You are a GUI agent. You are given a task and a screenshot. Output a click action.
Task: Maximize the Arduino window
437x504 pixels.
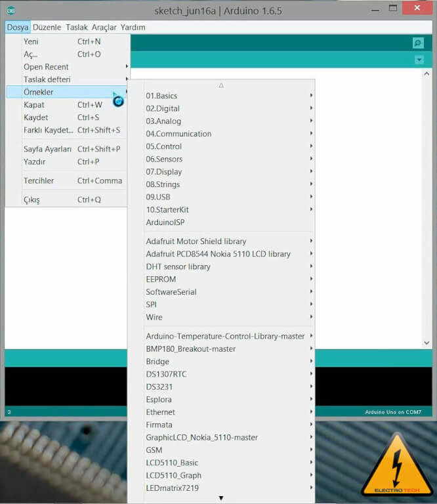[392, 9]
